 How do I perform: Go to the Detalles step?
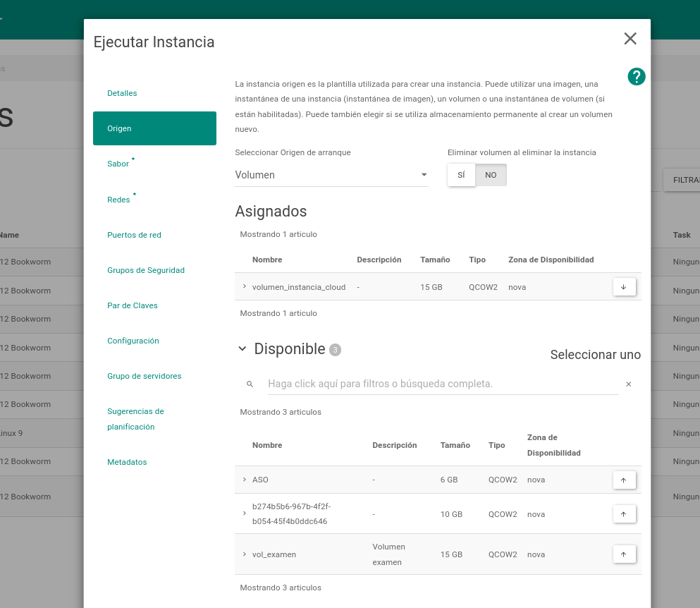[x=122, y=93]
